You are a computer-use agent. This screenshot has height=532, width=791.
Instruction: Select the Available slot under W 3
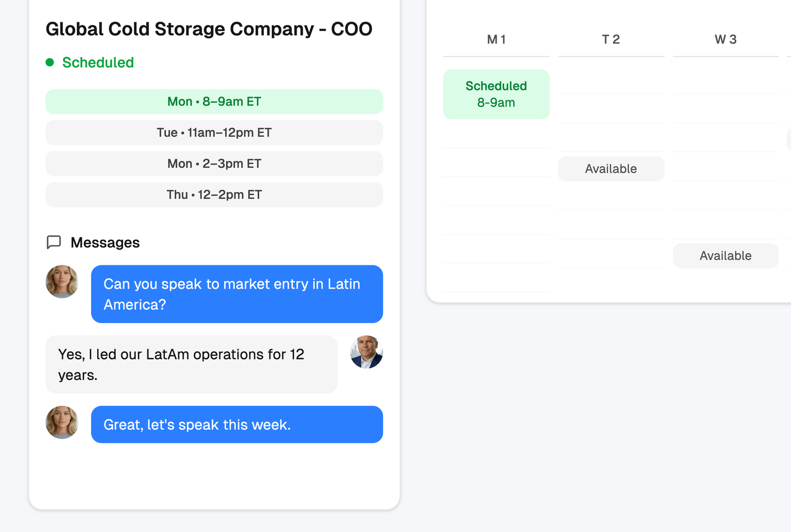tap(725, 255)
